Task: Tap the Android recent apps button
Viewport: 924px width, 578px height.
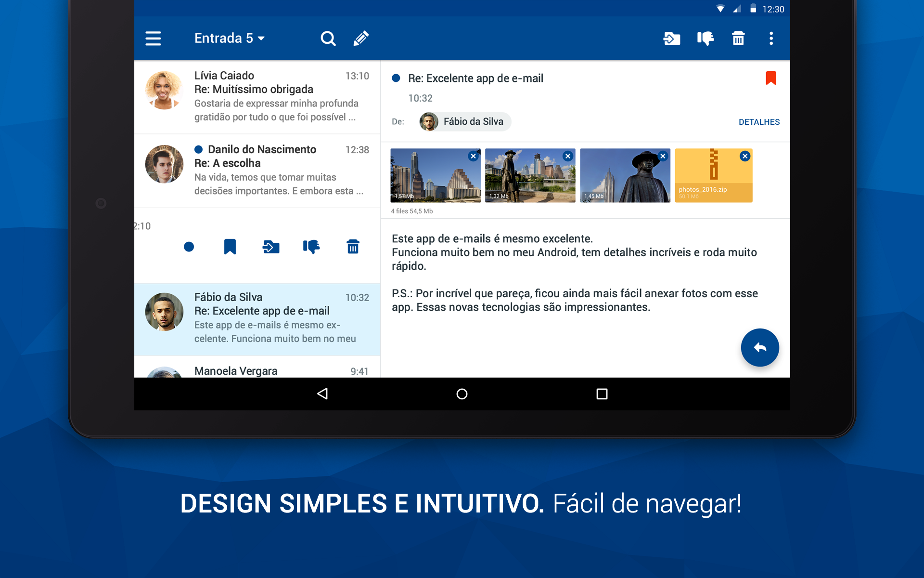Action: [602, 394]
